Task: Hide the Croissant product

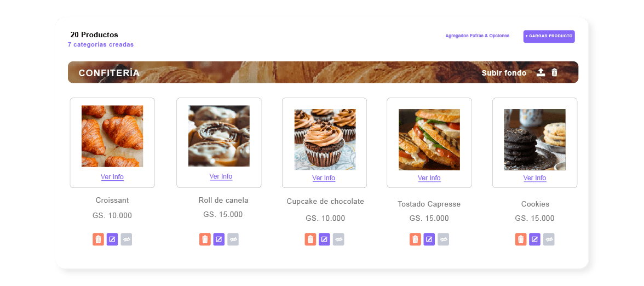Action: [x=127, y=239]
